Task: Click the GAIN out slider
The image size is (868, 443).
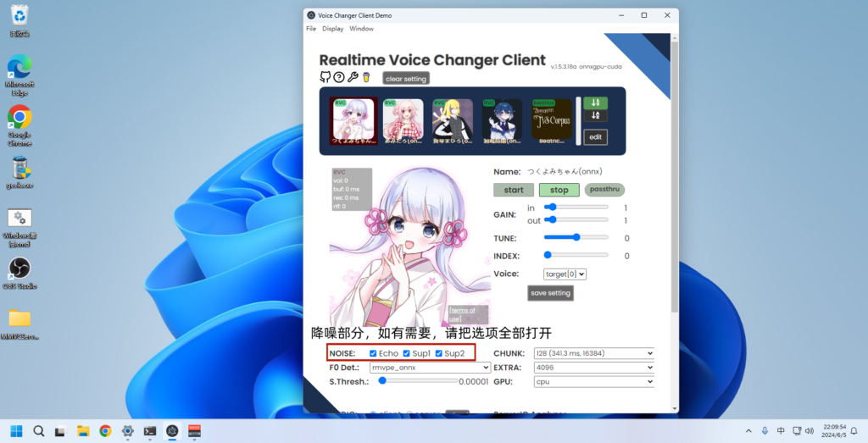Action: (x=576, y=219)
